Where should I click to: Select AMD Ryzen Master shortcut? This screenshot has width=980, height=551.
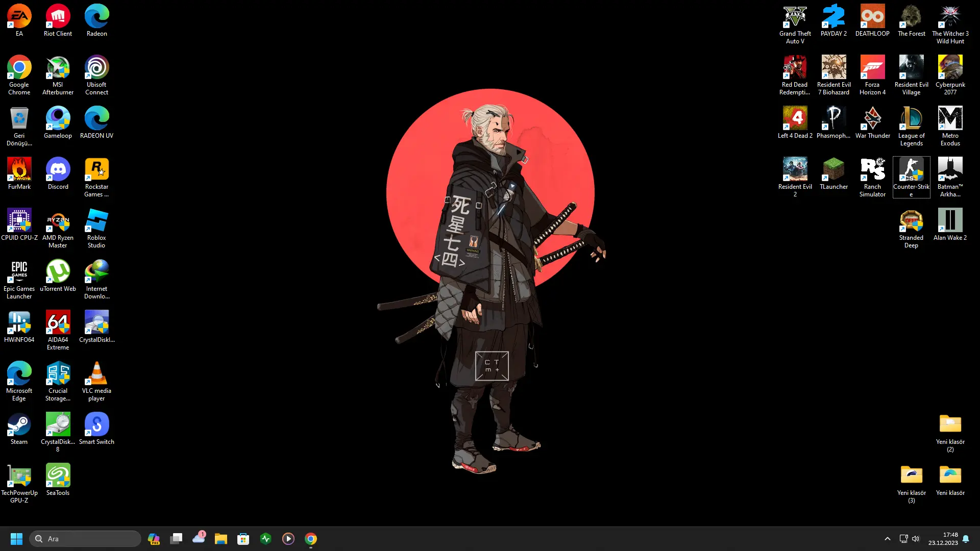coord(58,228)
